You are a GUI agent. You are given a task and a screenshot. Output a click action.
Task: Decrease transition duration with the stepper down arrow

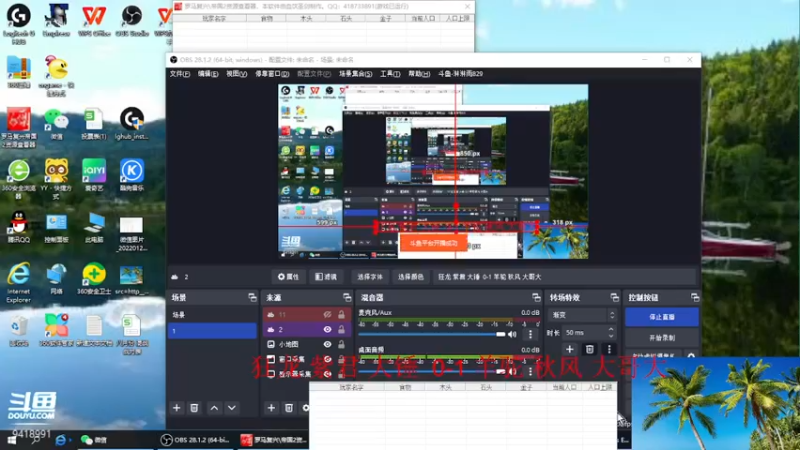[x=611, y=336]
